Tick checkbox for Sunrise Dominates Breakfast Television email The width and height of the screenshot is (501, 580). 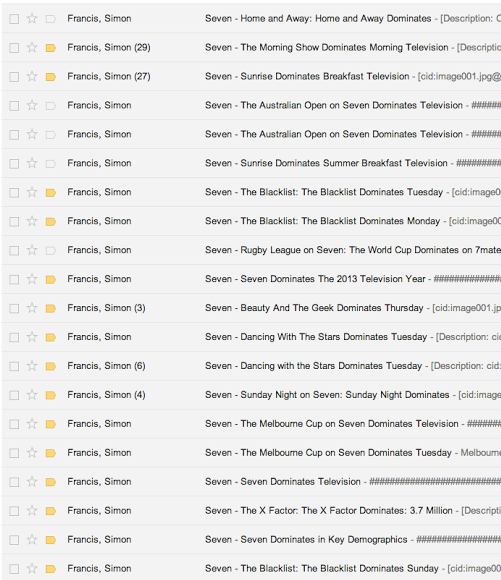tap(14, 77)
